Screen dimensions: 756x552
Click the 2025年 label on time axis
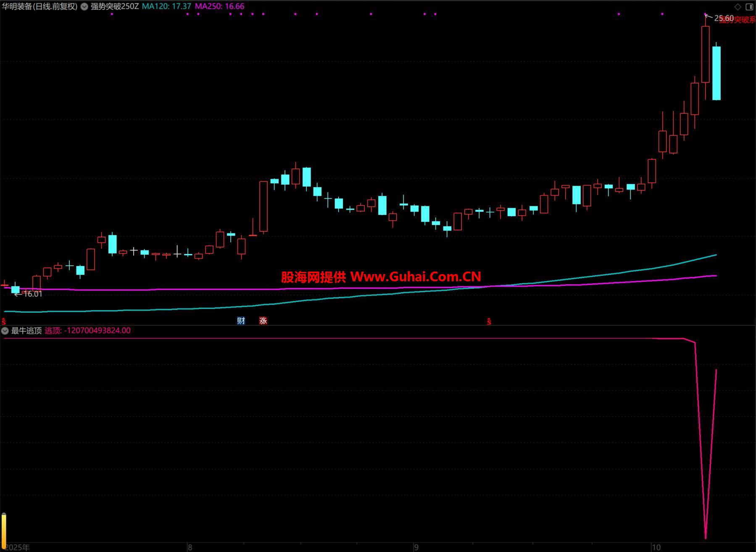pyautogui.click(x=17, y=547)
